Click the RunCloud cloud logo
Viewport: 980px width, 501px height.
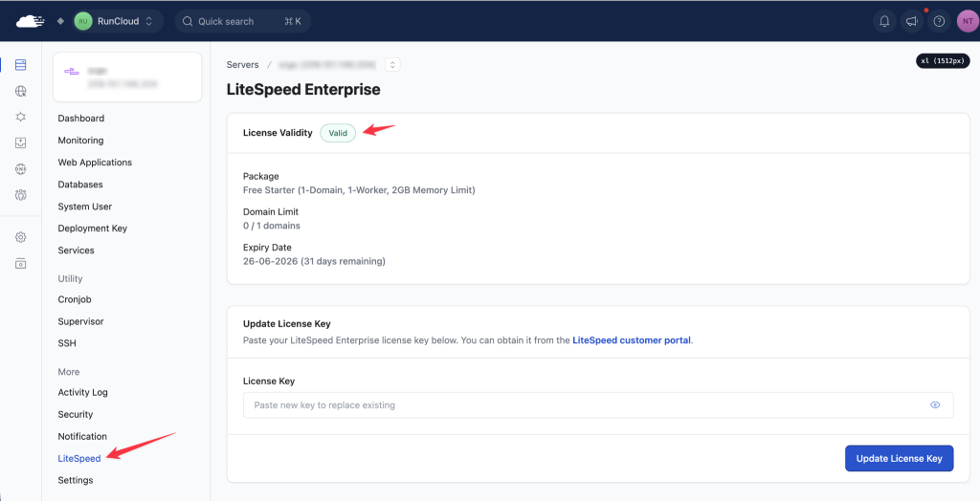[x=30, y=21]
